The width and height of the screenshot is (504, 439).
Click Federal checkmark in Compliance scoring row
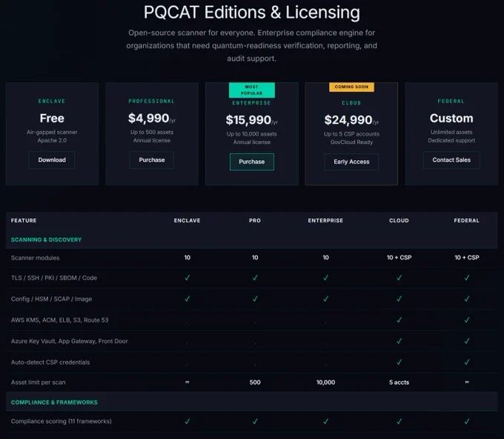click(467, 421)
